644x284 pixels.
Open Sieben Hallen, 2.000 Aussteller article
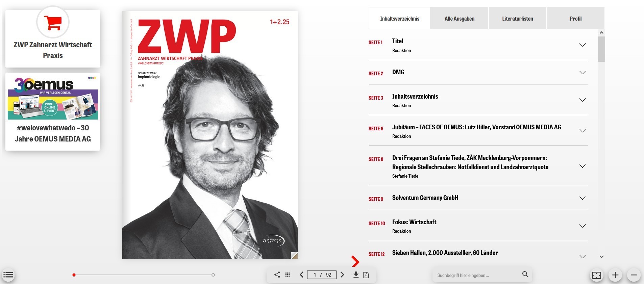(445, 253)
